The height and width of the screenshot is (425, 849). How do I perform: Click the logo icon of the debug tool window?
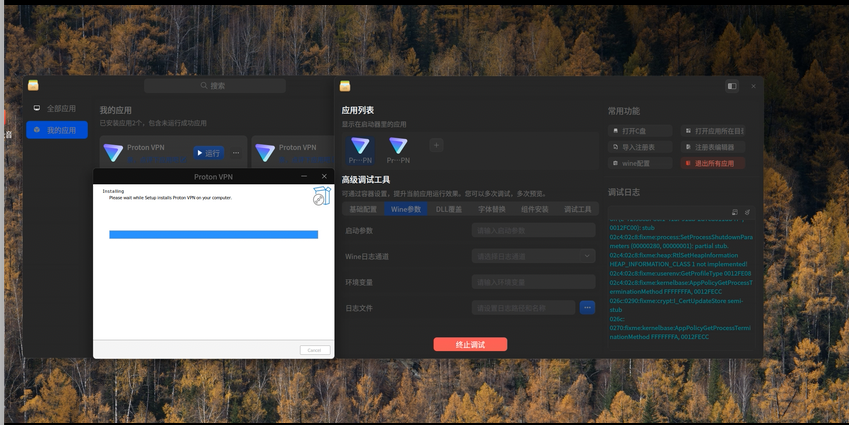(x=345, y=86)
